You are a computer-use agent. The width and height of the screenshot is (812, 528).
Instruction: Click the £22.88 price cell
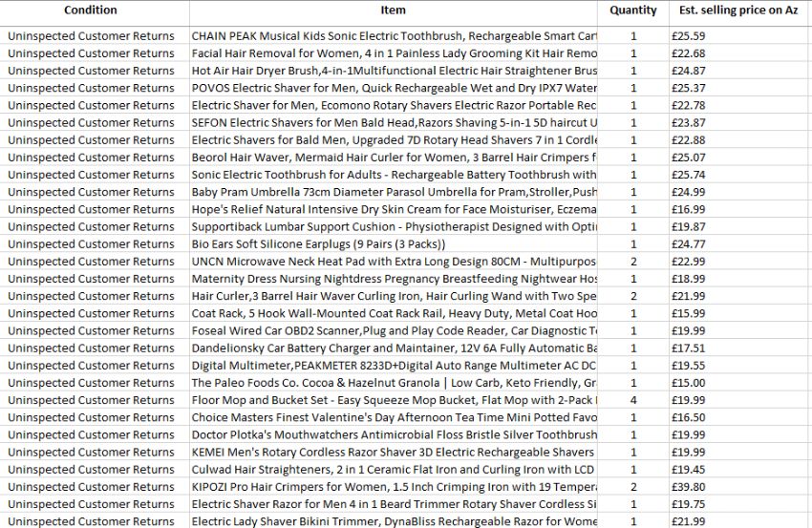click(x=740, y=139)
